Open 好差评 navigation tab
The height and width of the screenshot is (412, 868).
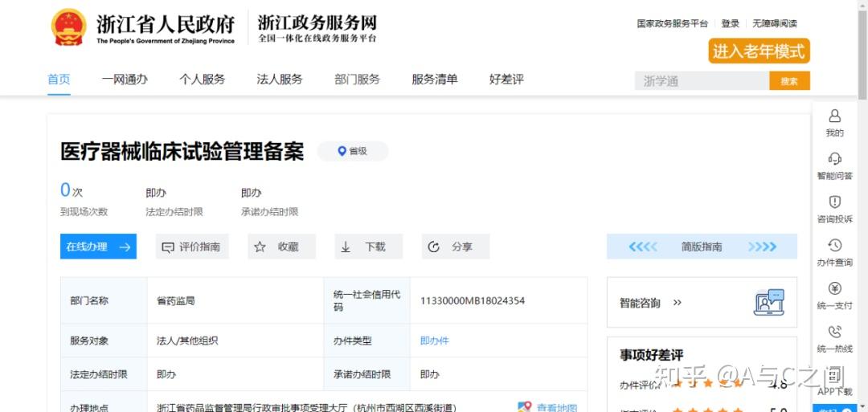click(506, 80)
